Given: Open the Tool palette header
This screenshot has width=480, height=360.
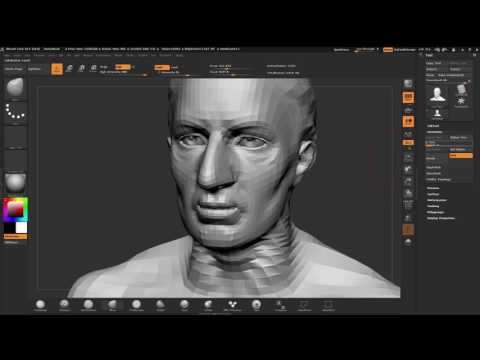Looking at the screenshot, I should [x=429, y=55].
